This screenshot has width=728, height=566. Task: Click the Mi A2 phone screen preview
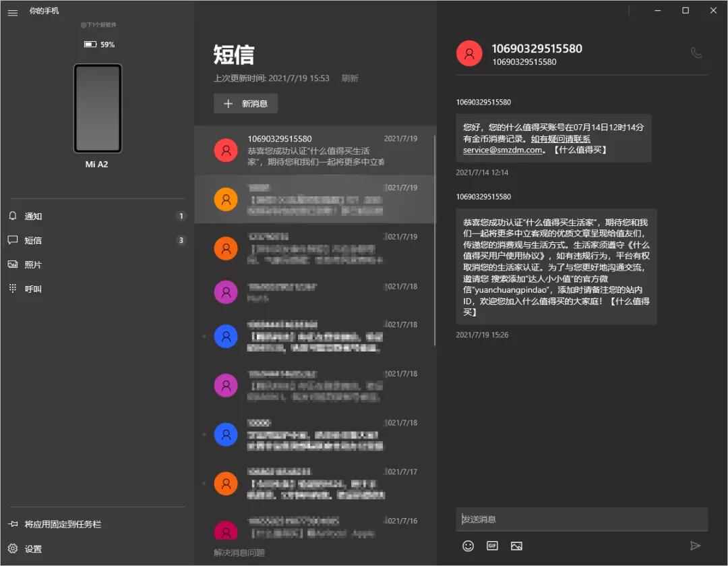click(98, 108)
